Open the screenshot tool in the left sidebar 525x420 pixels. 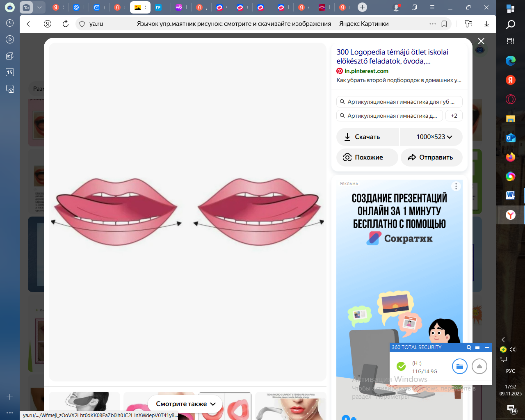(x=10, y=89)
